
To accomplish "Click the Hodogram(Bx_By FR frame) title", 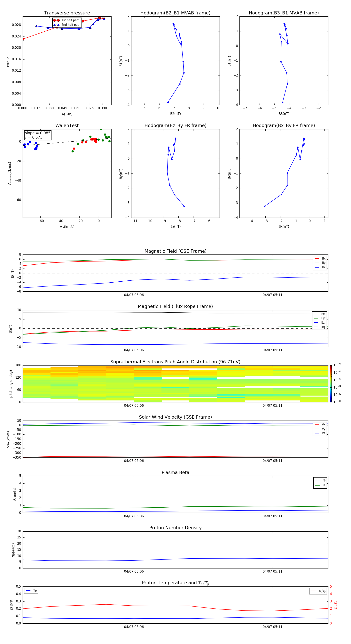I will point(284,125).
